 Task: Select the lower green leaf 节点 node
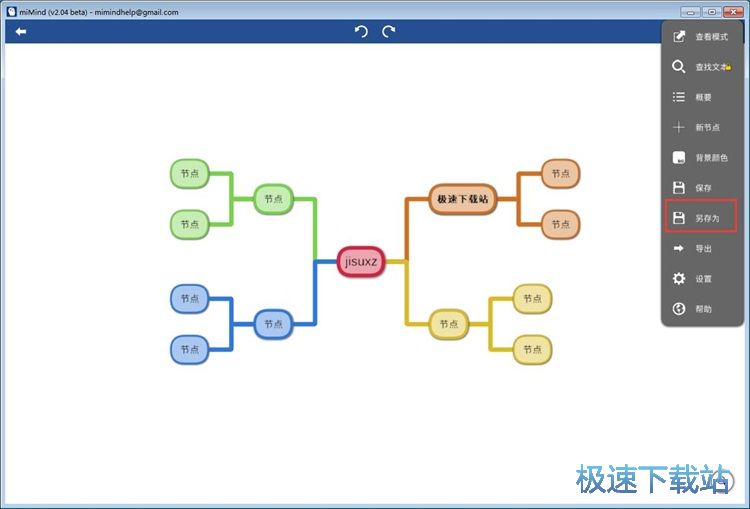pyautogui.click(x=190, y=224)
